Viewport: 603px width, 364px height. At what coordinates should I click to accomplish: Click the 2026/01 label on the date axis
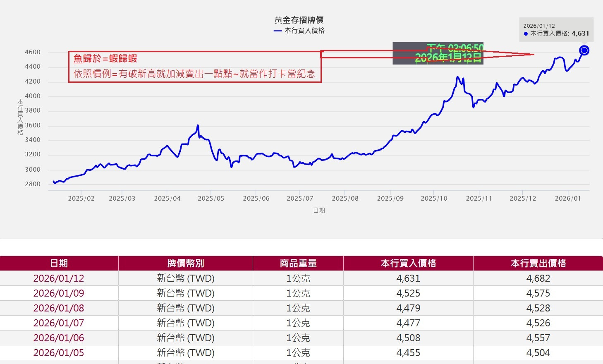tap(567, 198)
